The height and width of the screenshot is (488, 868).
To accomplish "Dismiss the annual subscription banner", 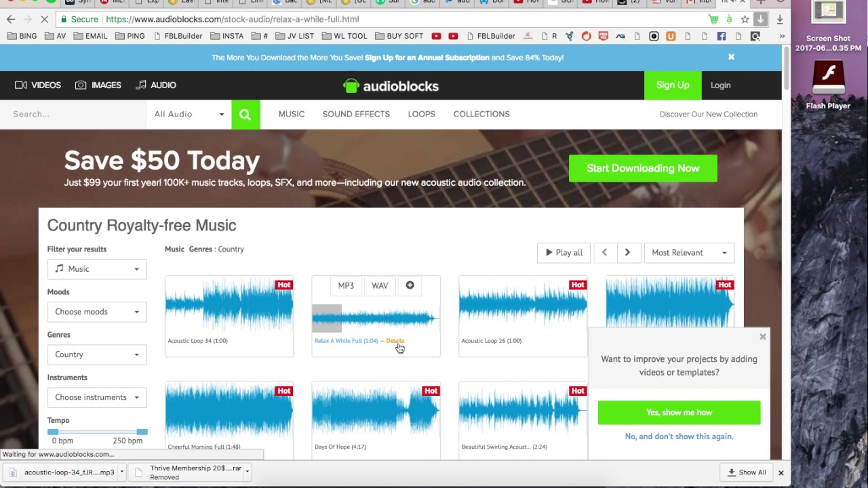I will [731, 57].
